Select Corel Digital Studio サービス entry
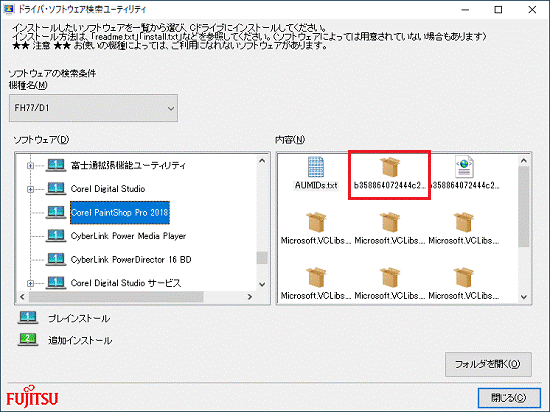This screenshot has height=412, width=550. click(126, 283)
